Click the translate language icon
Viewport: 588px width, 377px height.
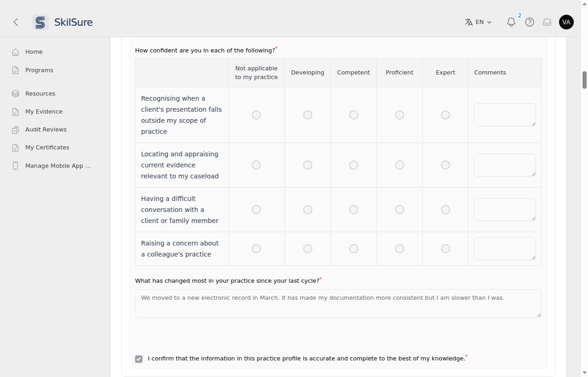tap(469, 22)
